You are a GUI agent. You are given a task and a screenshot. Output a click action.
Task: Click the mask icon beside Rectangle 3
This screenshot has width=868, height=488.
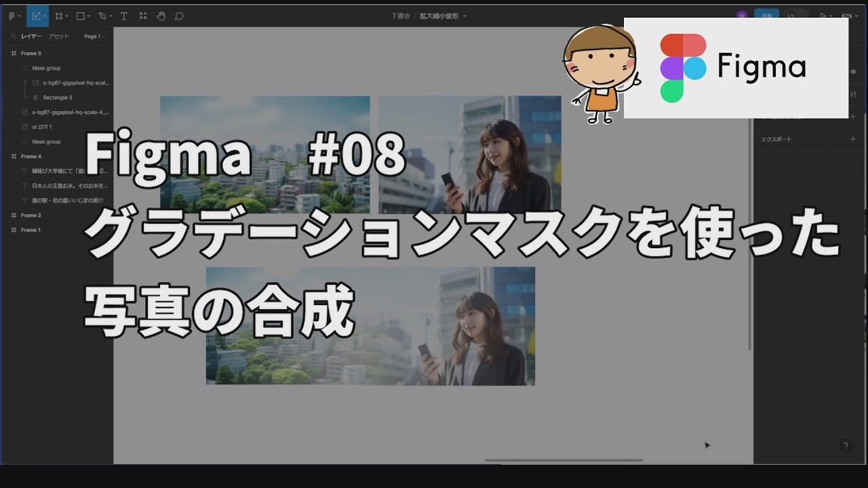tap(36, 98)
